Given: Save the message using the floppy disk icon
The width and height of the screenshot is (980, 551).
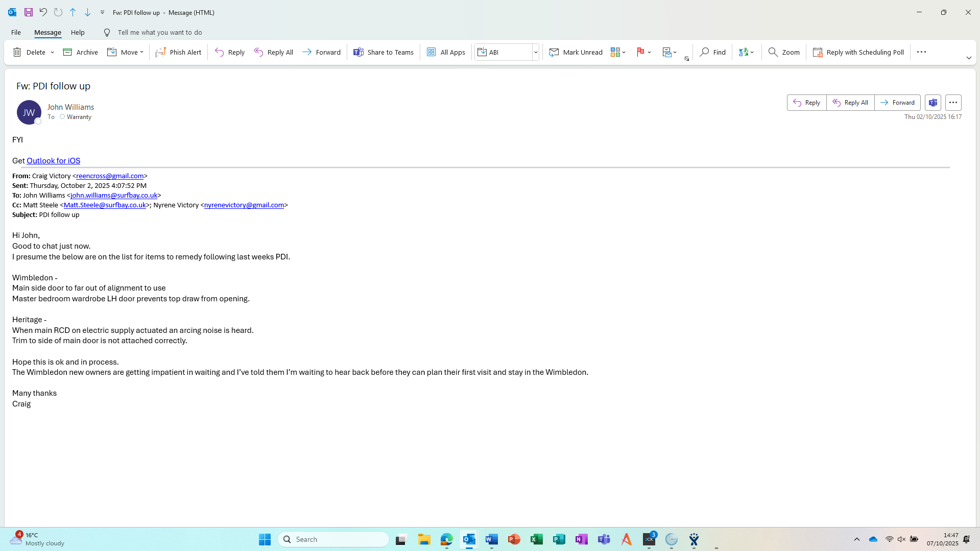Looking at the screenshot, I should (29, 12).
